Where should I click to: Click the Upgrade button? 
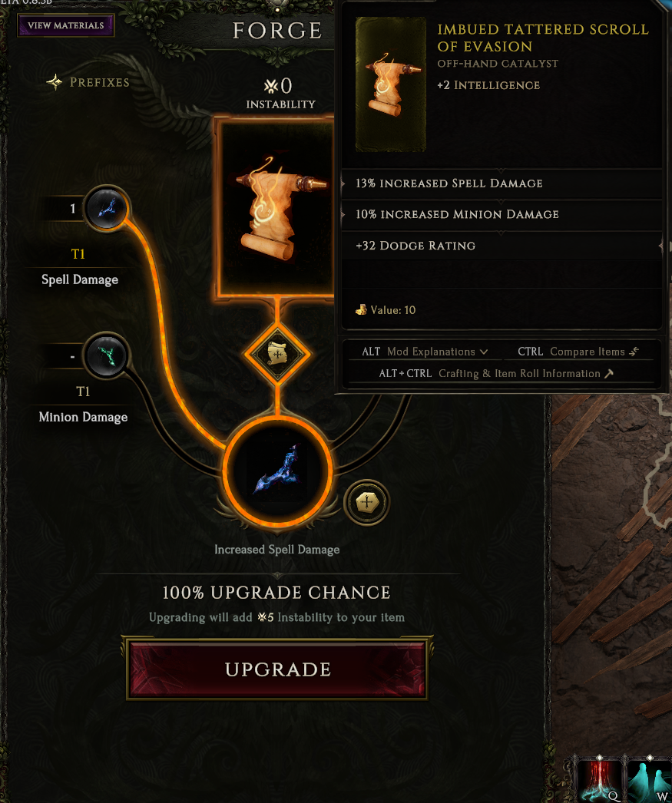point(277,669)
